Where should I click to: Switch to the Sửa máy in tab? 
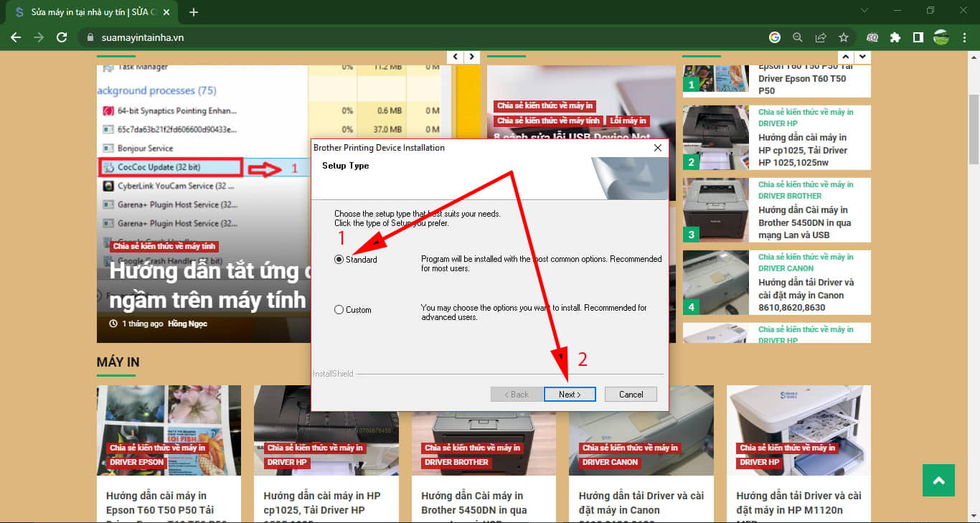[93, 12]
